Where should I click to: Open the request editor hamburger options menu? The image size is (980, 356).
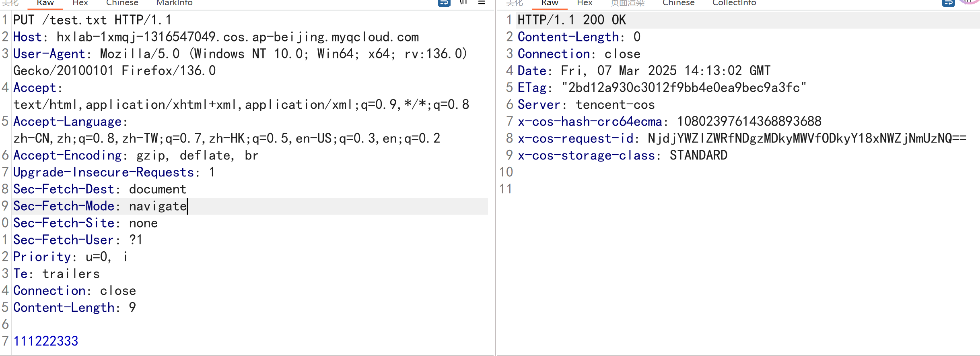coord(482,2)
